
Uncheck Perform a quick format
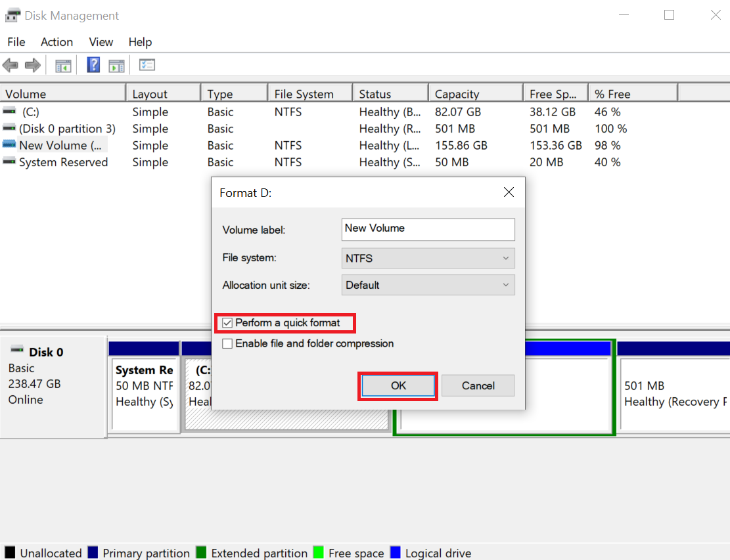227,323
